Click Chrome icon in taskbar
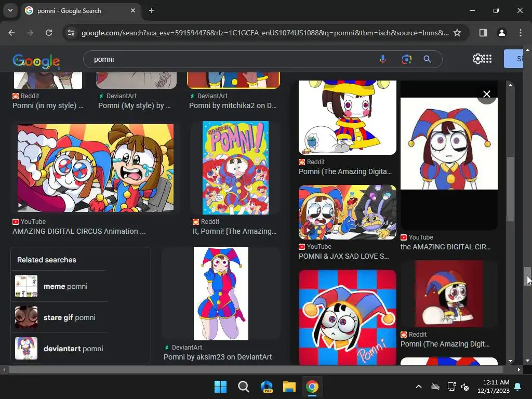This screenshot has width=532, height=399. 312,387
